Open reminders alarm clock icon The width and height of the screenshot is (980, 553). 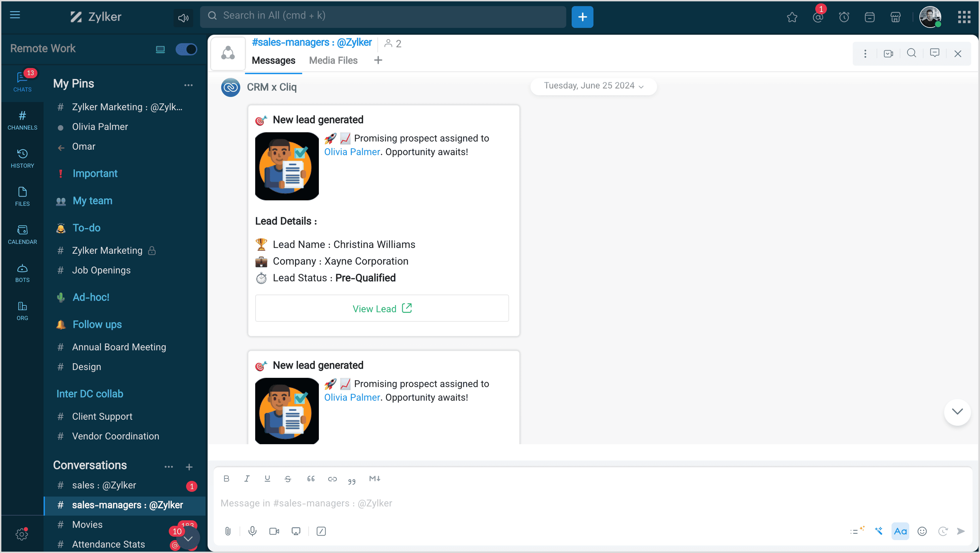pos(844,17)
